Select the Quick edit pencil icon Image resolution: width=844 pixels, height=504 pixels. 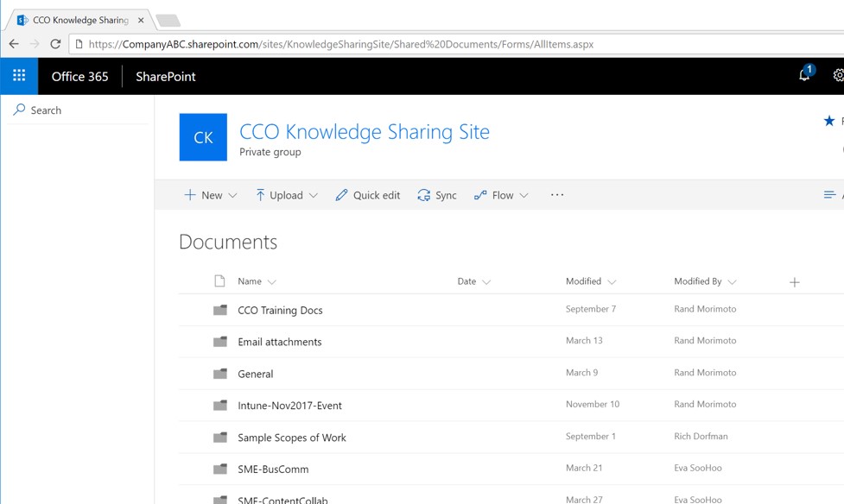tap(342, 195)
